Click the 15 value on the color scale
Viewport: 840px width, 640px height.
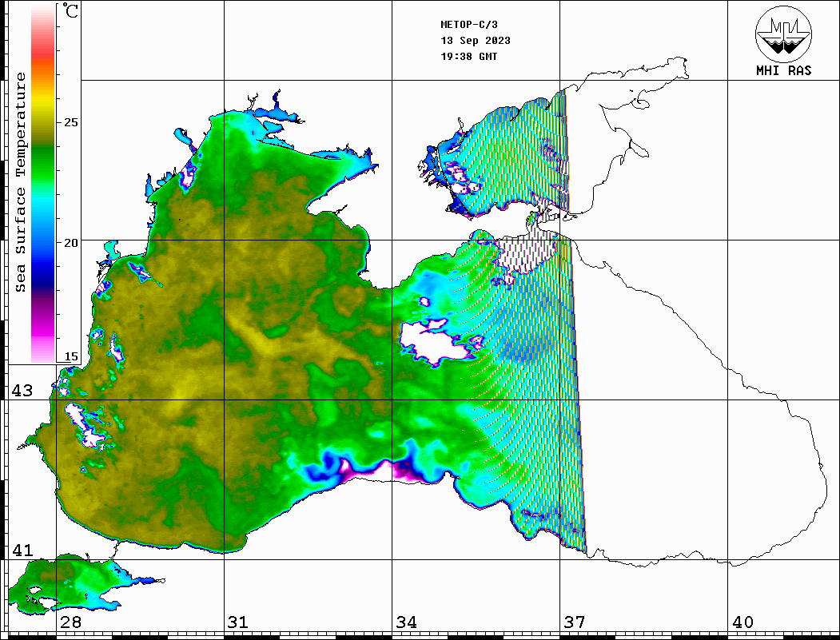(x=70, y=356)
